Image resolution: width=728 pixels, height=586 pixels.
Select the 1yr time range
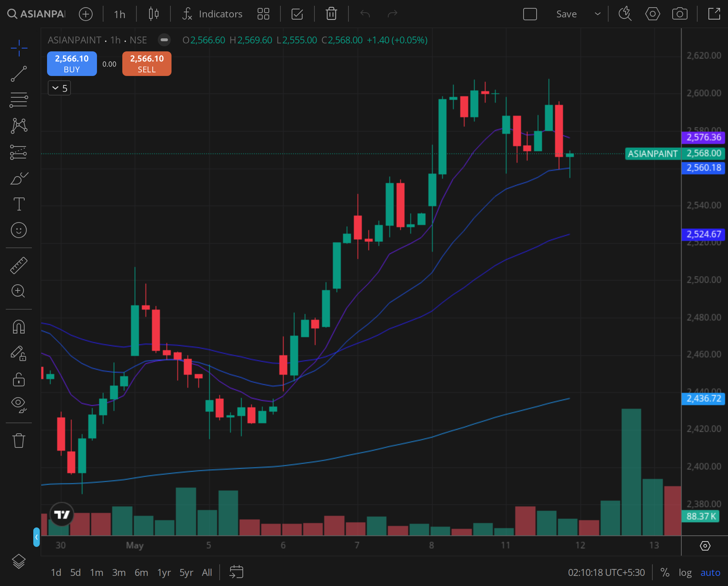(164, 573)
